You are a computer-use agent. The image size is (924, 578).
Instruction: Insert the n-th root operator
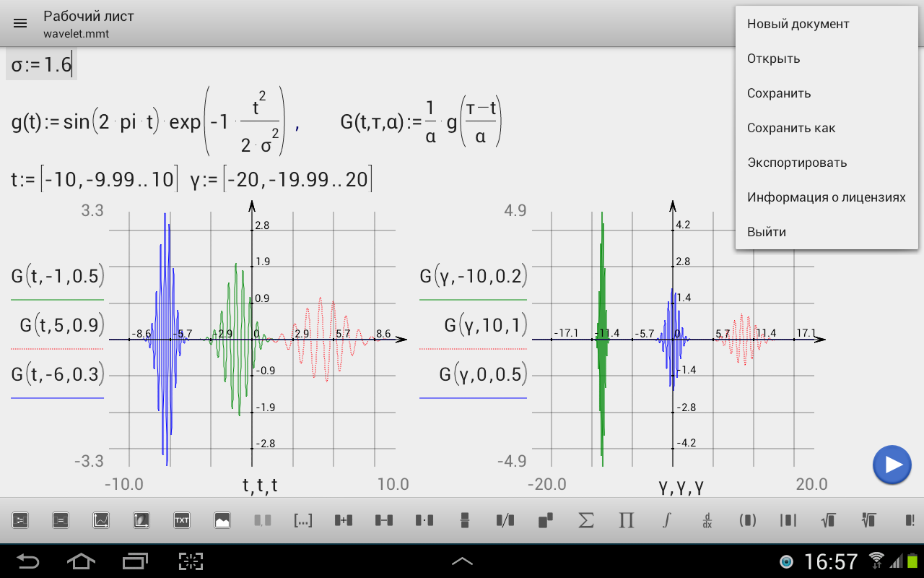[x=869, y=519]
